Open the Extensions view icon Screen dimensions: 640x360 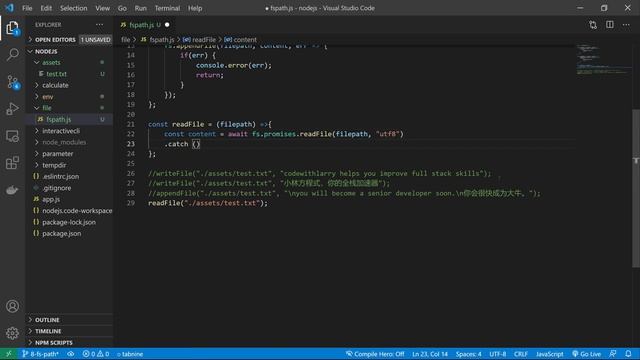(x=12, y=163)
